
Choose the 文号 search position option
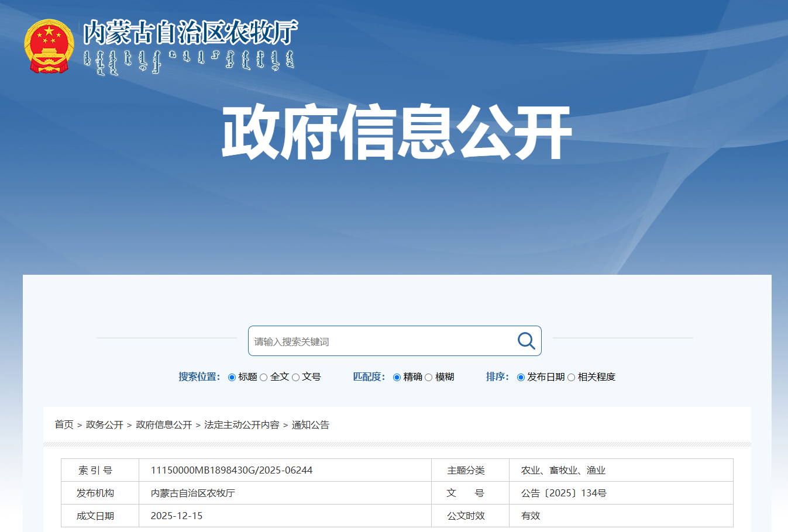coord(296,377)
